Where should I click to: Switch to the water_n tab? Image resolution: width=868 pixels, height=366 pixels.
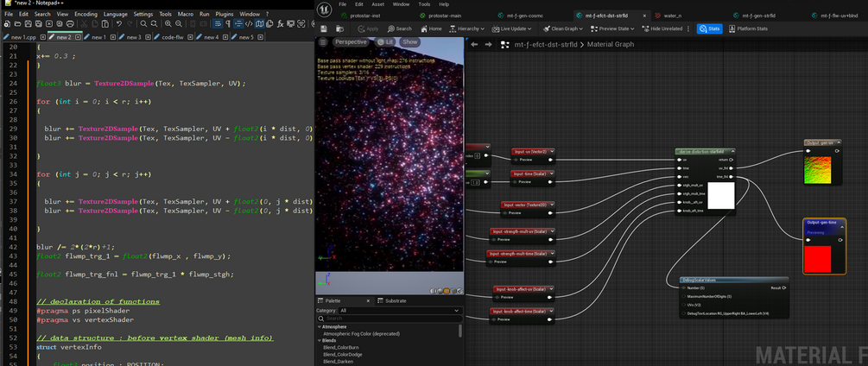pyautogui.click(x=669, y=16)
